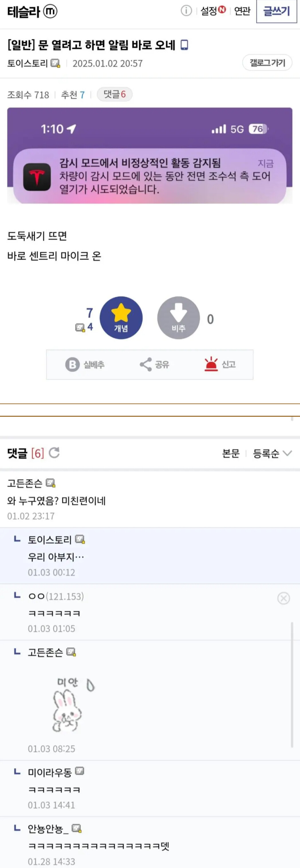Viewport: 300px width, 868px height.
Task: Open the Tesla notification screenshot image
Action: coord(150,155)
